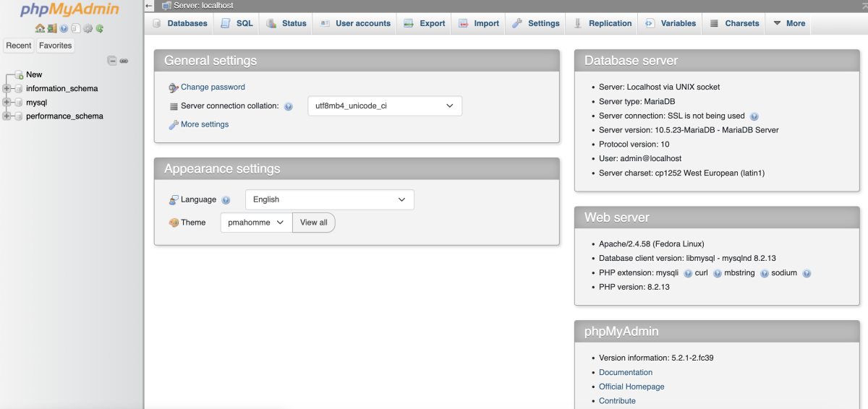
Task: Visit the Official Homepage link
Action: pyautogui.click(x=631, y=387)
